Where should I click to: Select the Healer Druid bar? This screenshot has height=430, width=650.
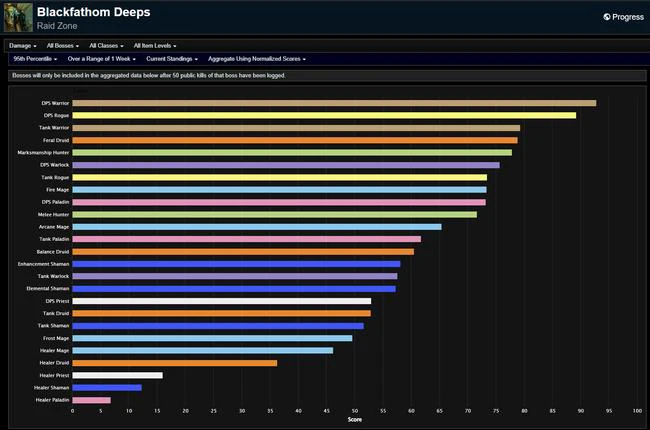pos(175,363)
